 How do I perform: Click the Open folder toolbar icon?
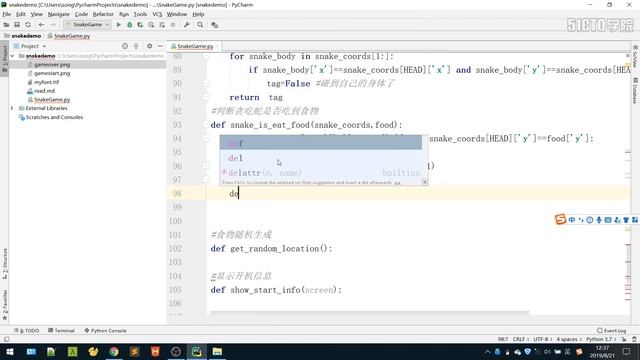(6, 25)
